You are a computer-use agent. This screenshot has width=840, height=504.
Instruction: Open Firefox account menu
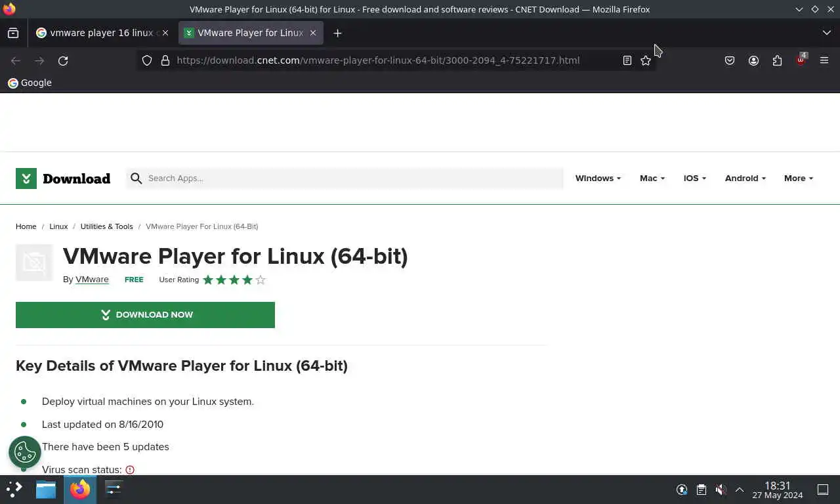coord(753,60)
